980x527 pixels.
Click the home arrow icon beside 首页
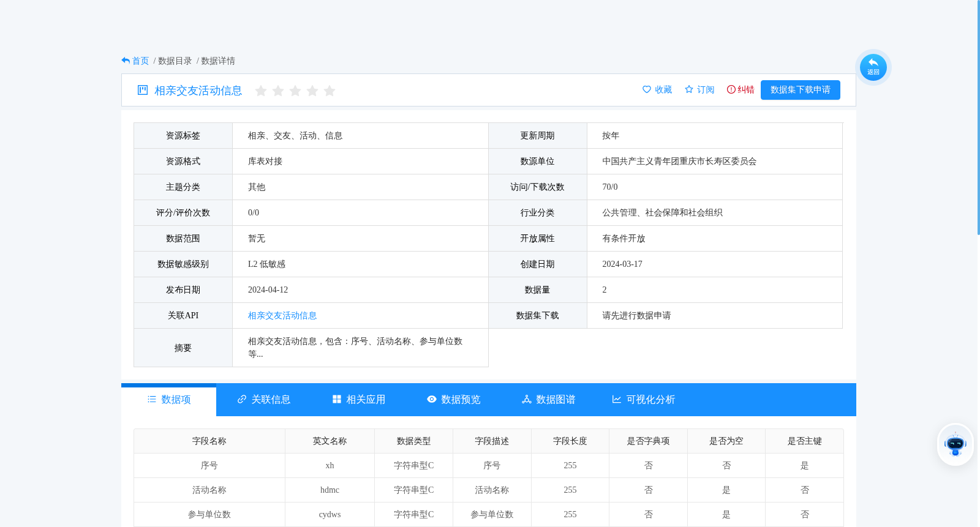(126, 61)
